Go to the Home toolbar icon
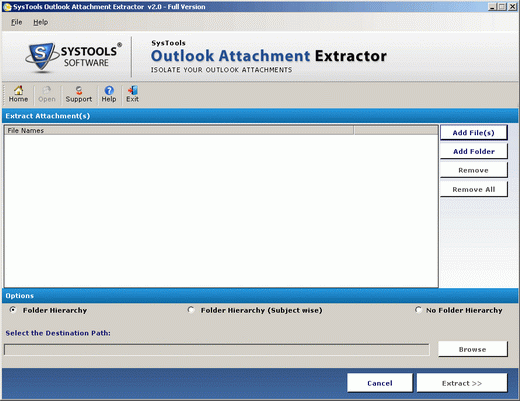Image resolution: width=520 pixels, height=401 pixels. click(x=18, y=94)
